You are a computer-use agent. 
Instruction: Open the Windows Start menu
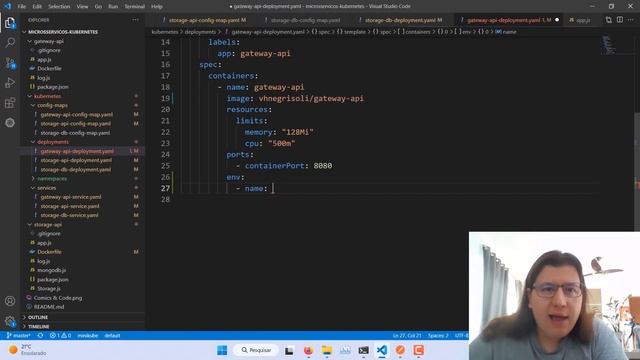tap(222, 350)
